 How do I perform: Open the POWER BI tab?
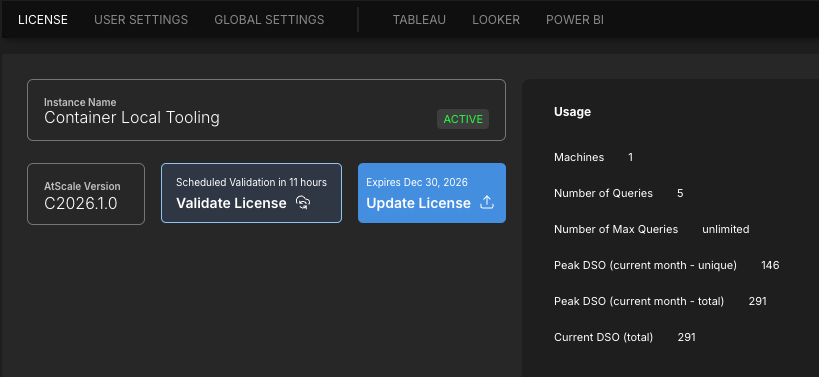pyautogui.click(x=575, y=20)
